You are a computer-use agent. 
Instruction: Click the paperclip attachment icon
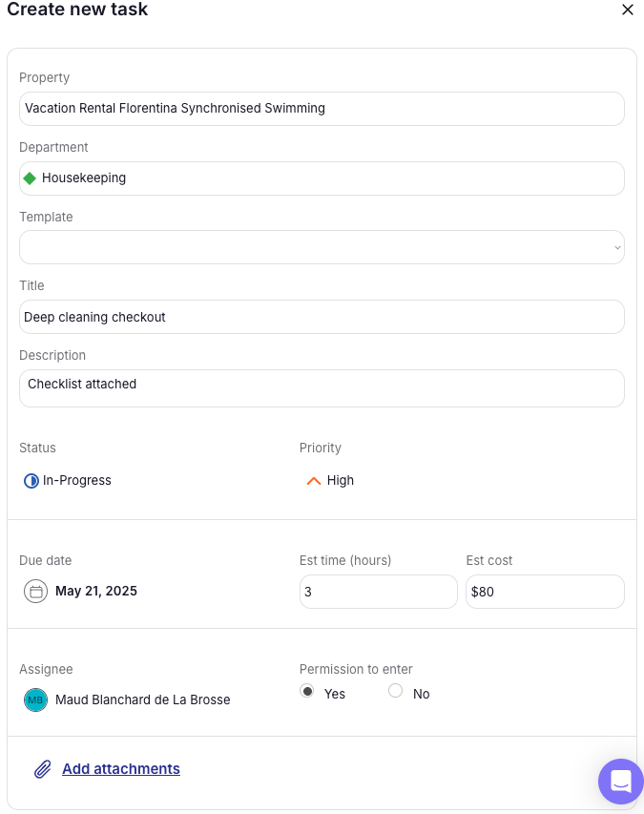[43, 769]
